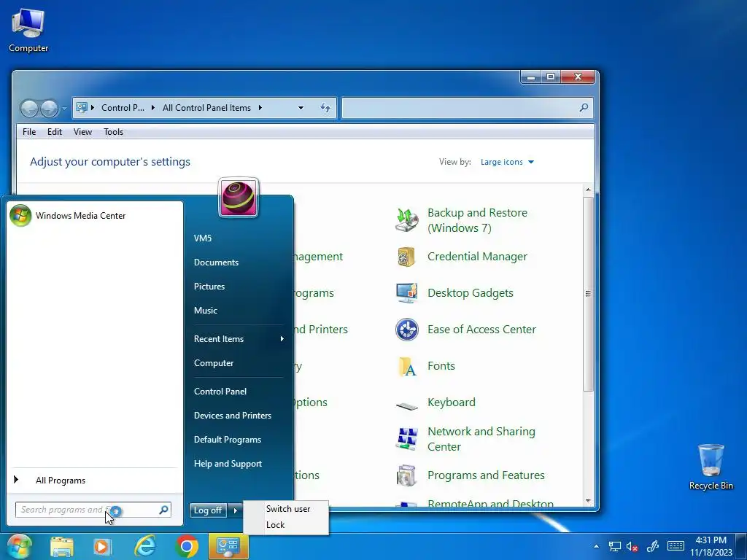Expand arrow after All Control Panel Items
747x560 pixels.
[x=260, y=108]
